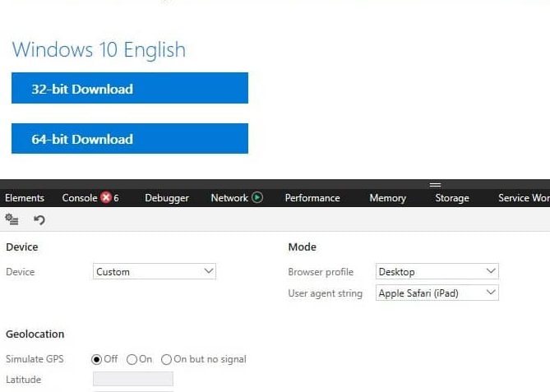Select the On but no signal radio button
Screen dimensions: 550x392
click(166, 359)
